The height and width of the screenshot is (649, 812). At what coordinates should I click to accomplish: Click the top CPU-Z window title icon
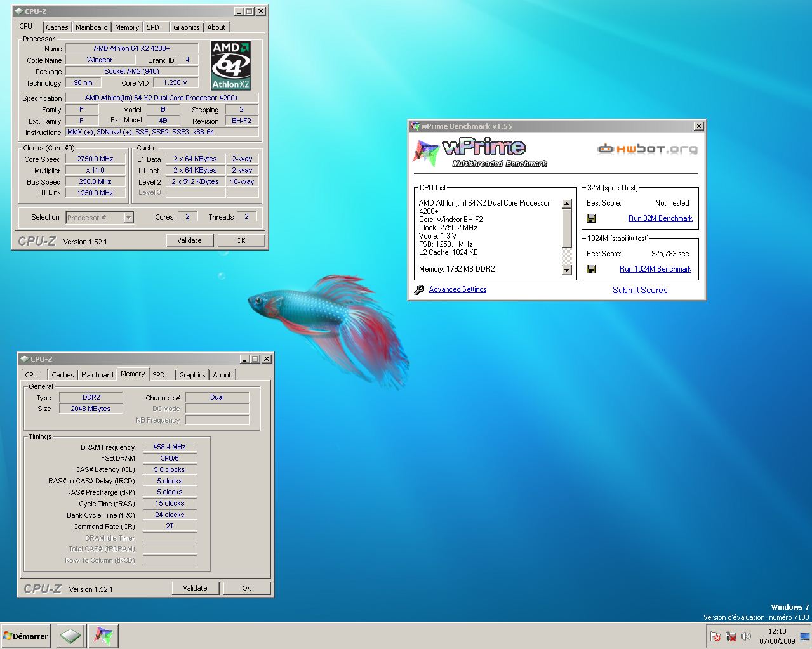pos(18,11)
